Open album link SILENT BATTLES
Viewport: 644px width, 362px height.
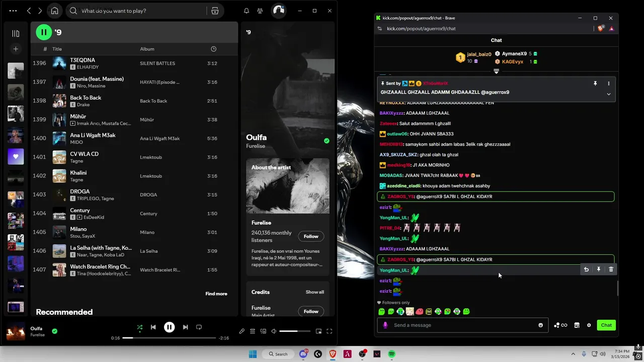tap(157, 63)
